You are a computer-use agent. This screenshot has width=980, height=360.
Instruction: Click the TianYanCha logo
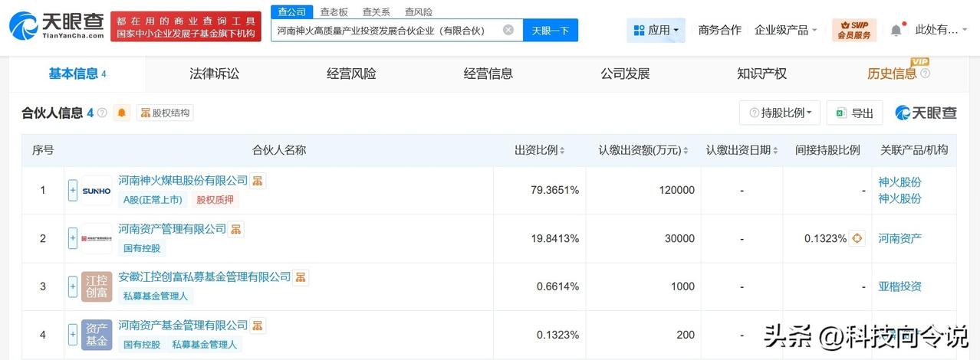pos(56,27)
